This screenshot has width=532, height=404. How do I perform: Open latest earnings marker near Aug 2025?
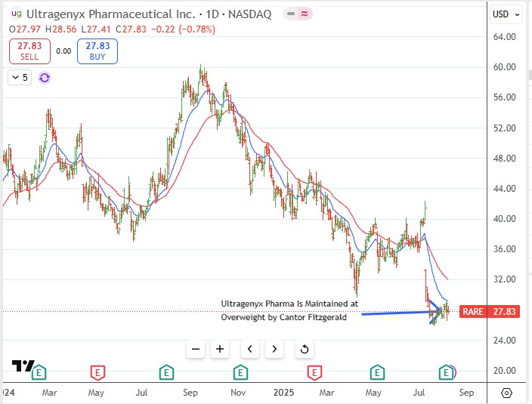tap(446, 372)
